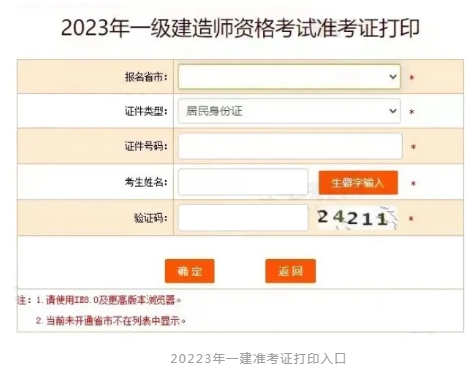Click the red asterisk beside 证件号码
The height and width of the screenshot is (374, 474).
click(413, 147)
